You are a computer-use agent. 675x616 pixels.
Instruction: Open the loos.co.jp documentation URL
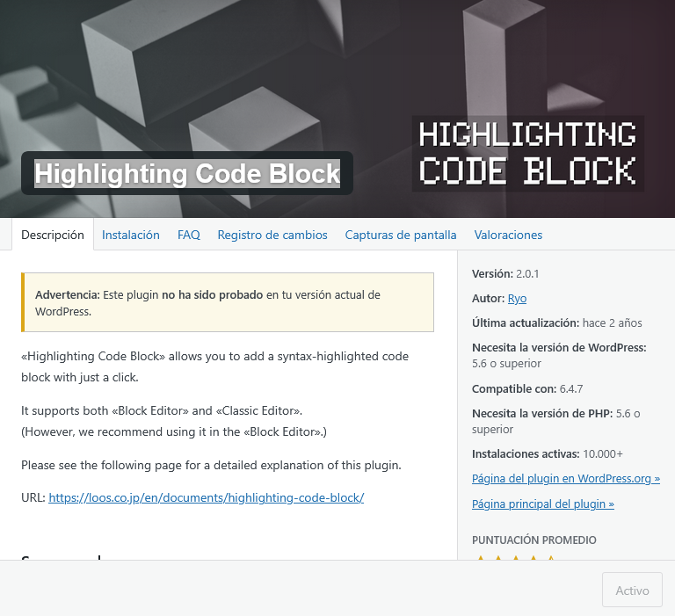(206, 497)
